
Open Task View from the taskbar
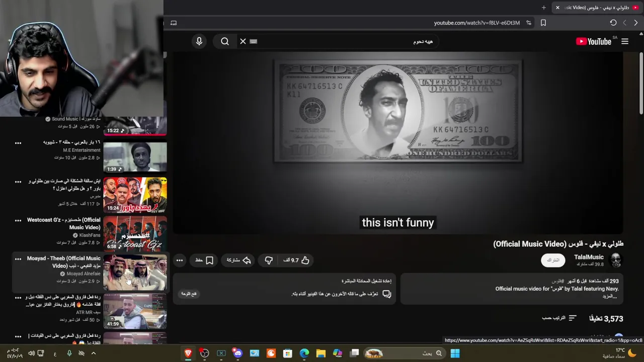(x=354, y=353)
